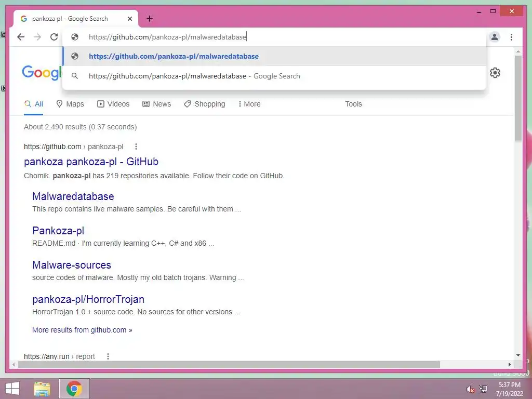Click the vertical scrollbar thumb
The width and height of the screenshot is (532, 399).
(x=518, y=98)
